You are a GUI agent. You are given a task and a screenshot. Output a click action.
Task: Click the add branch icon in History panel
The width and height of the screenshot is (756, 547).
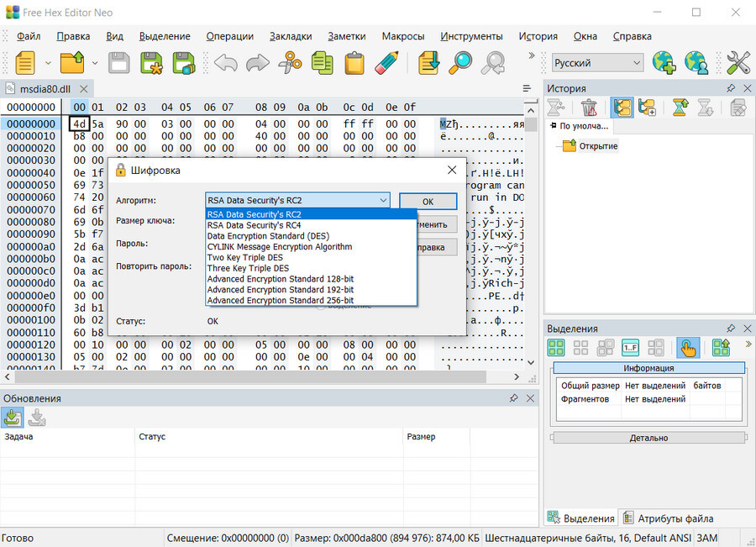(647, 107)
